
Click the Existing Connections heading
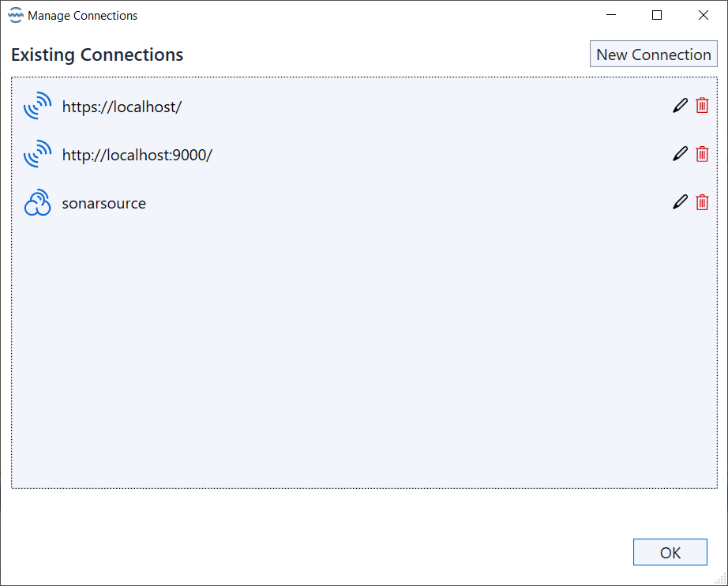click(97, 54)
